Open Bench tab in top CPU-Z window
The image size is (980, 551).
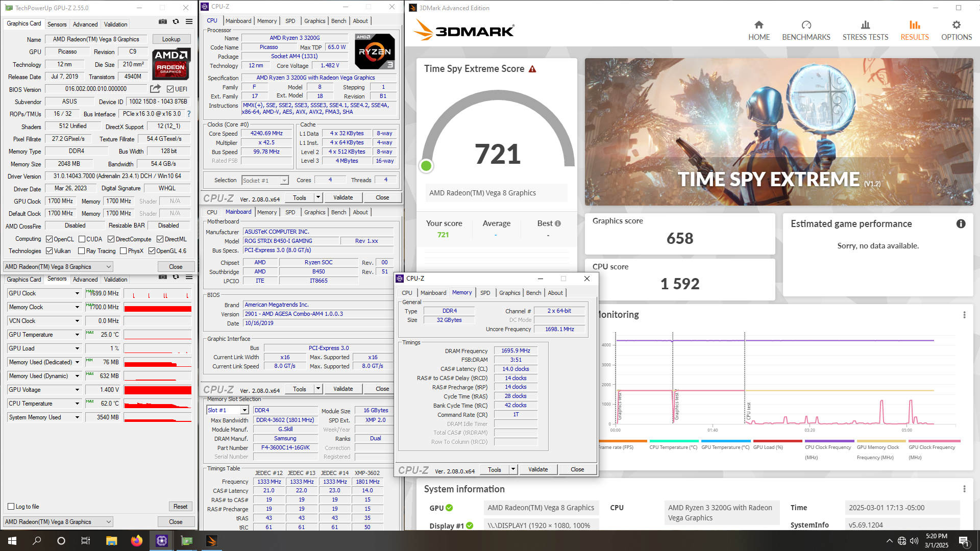coord(338,21)
